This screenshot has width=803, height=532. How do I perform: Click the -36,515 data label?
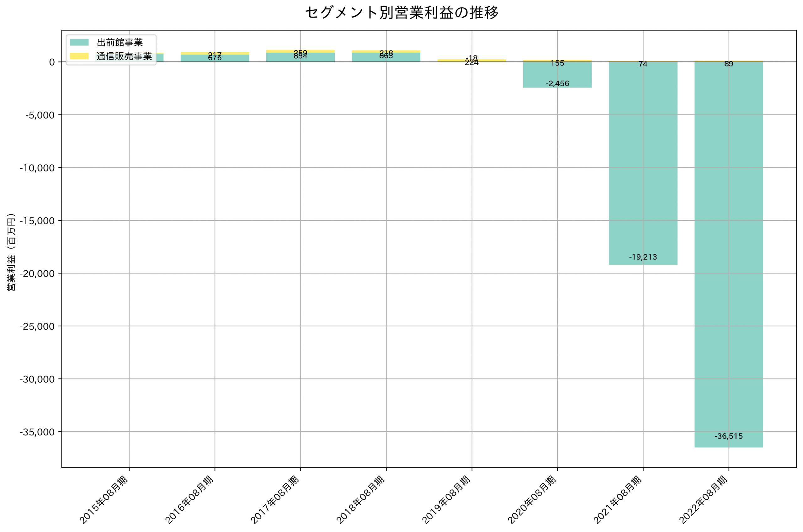[729, 436]
